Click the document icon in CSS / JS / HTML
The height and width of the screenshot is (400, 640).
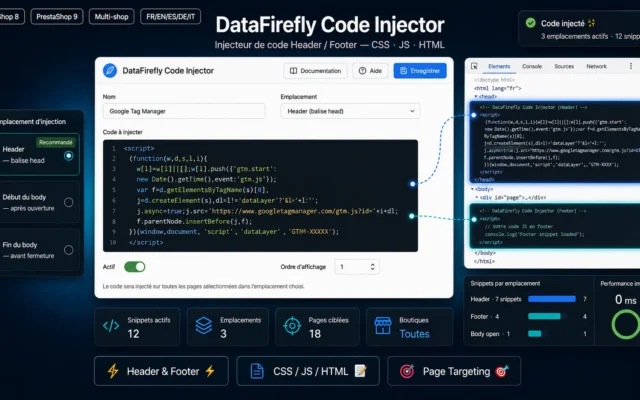coord(257,371)
